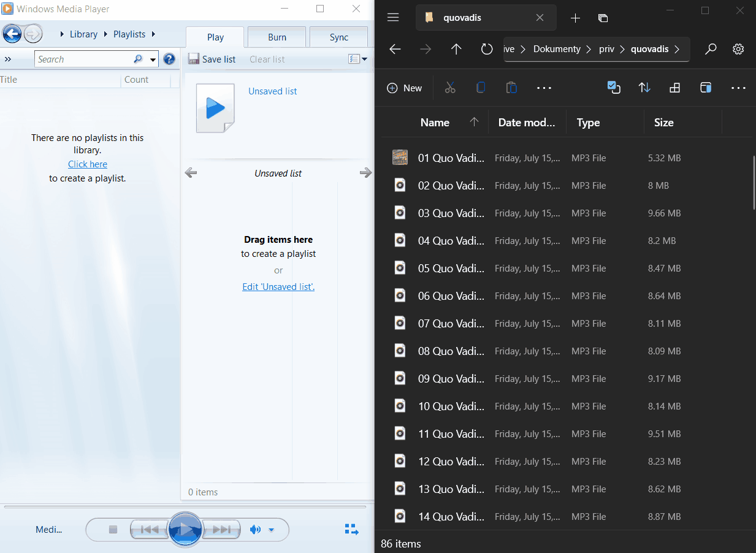This screenshot has width=756, height=553.
Task: Toggle the details pane in Explorer
Action: coord(706,88)
